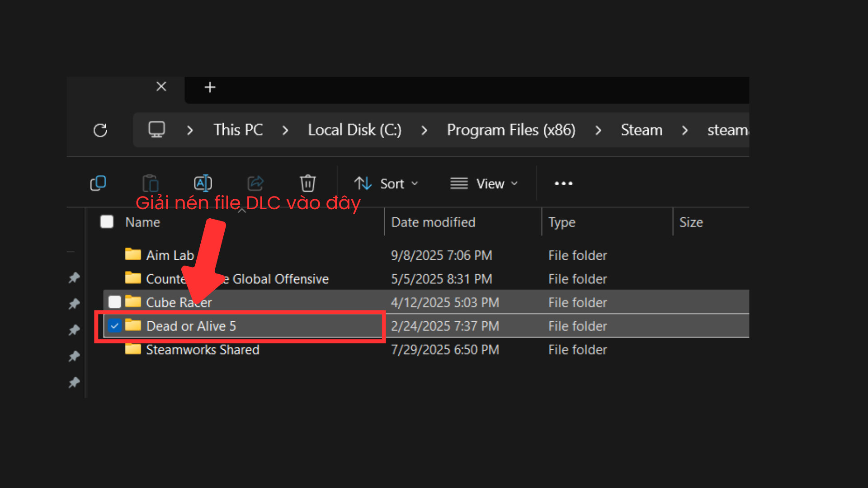The width and height of the screenshot is (868, 488).
Task: Check the Cube Racer folder checkbox
Action: [115, 302]
